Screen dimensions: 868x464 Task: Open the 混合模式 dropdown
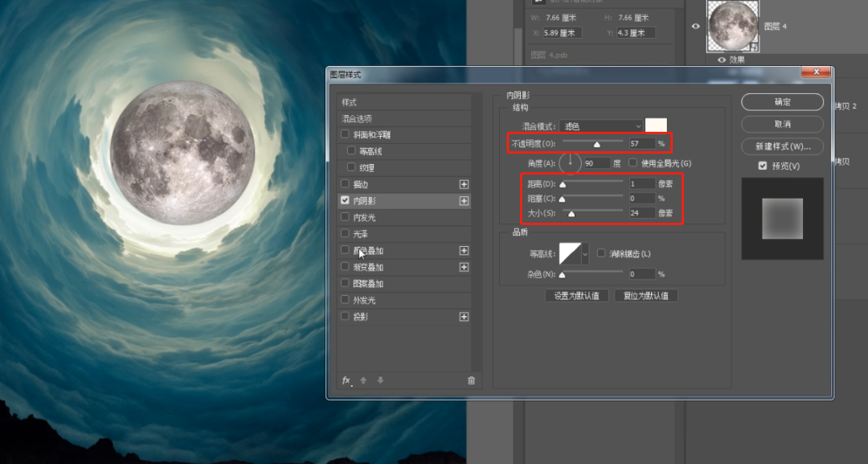pos(599,125)
